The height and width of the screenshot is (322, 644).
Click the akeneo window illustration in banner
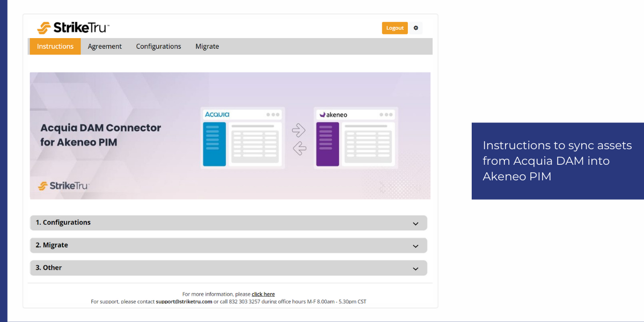pyautogui.click(x=356, y=137)
